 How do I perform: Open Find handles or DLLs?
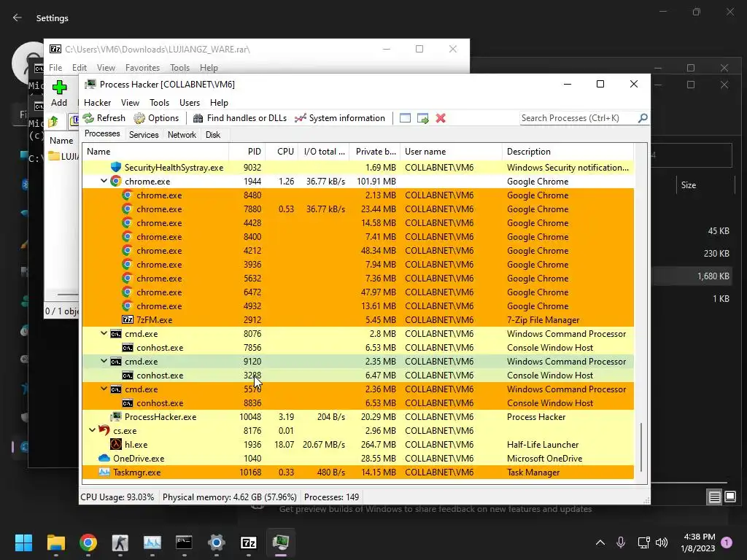[x=239, y=118]
